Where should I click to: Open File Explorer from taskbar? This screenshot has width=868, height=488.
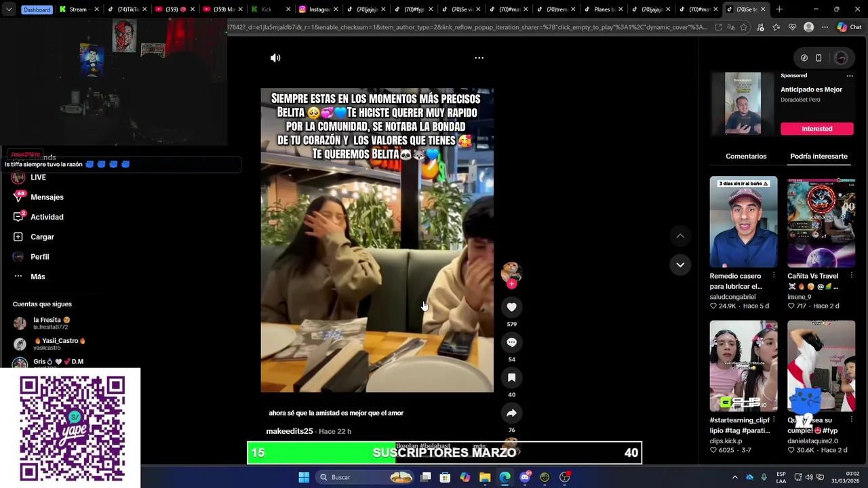click(485, 477)
